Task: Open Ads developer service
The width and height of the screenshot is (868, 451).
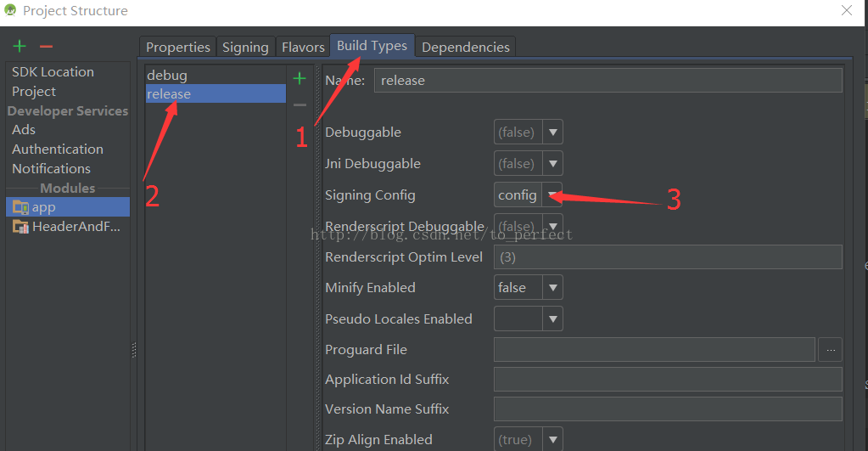Action: pyautogui.click(x=23, y=129)
